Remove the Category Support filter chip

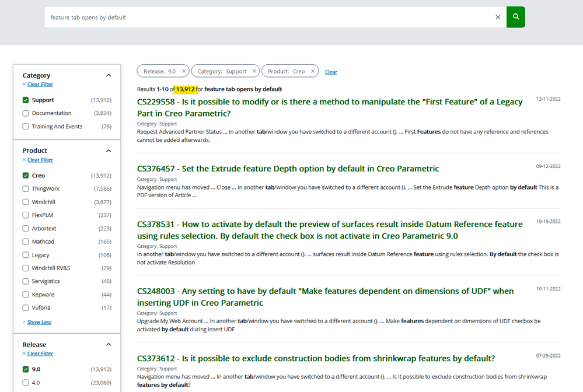click(254, 71)
